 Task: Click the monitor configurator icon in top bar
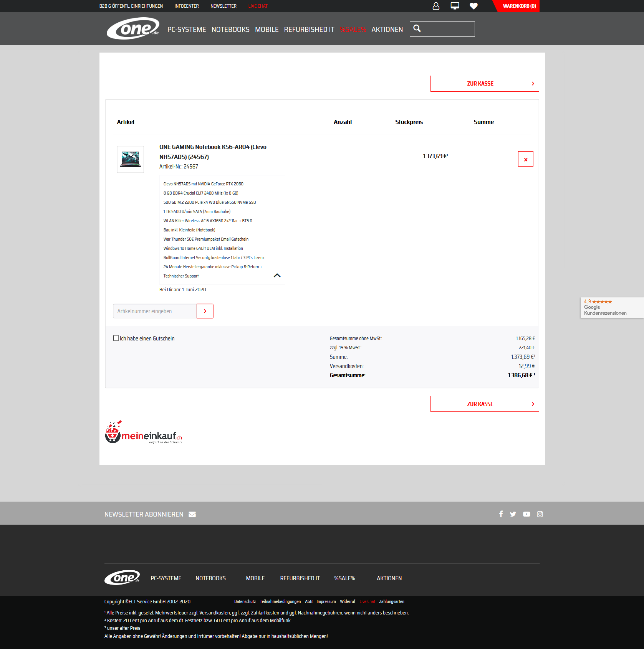click(455, 6)
